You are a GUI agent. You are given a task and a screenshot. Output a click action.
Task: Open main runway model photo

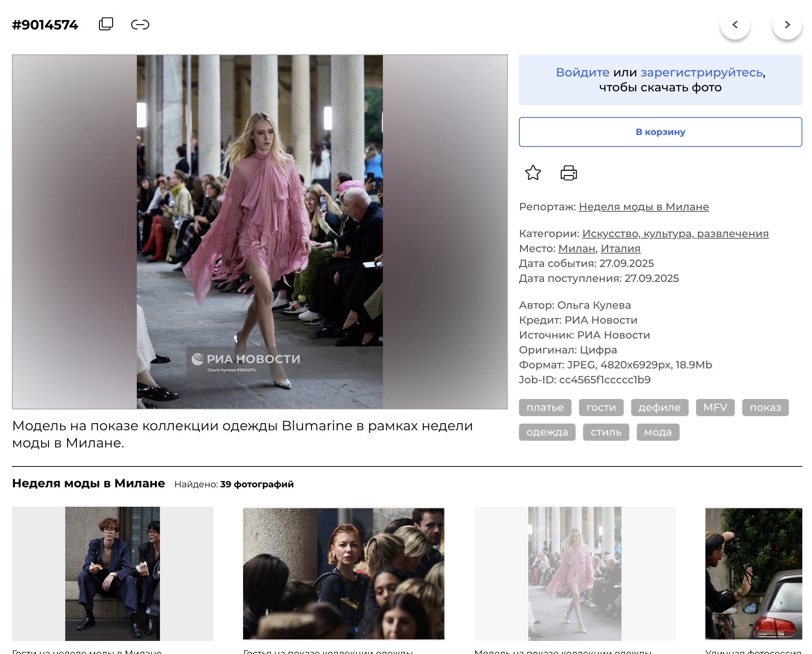pyautogui.click(x=259, y=232)
